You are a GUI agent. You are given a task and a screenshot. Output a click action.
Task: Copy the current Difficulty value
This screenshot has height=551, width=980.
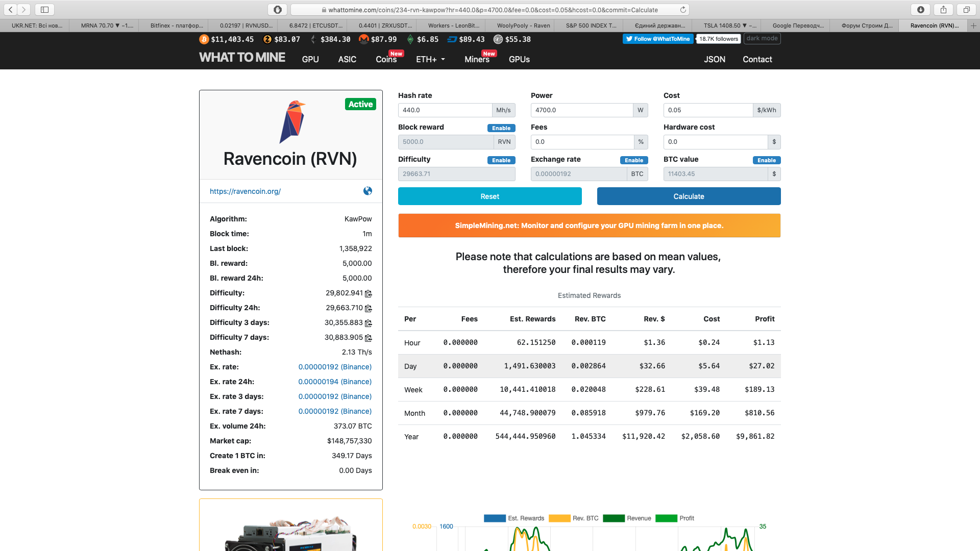(x=369, y=293)
